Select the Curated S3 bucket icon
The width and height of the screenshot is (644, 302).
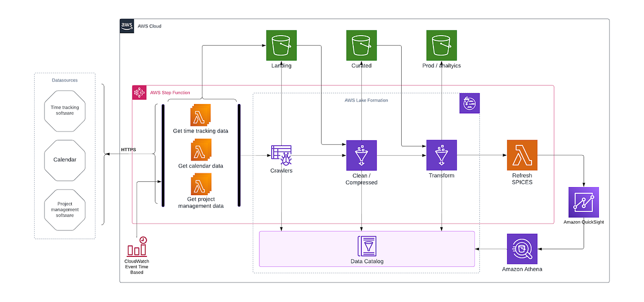click(x=361, y=46)
